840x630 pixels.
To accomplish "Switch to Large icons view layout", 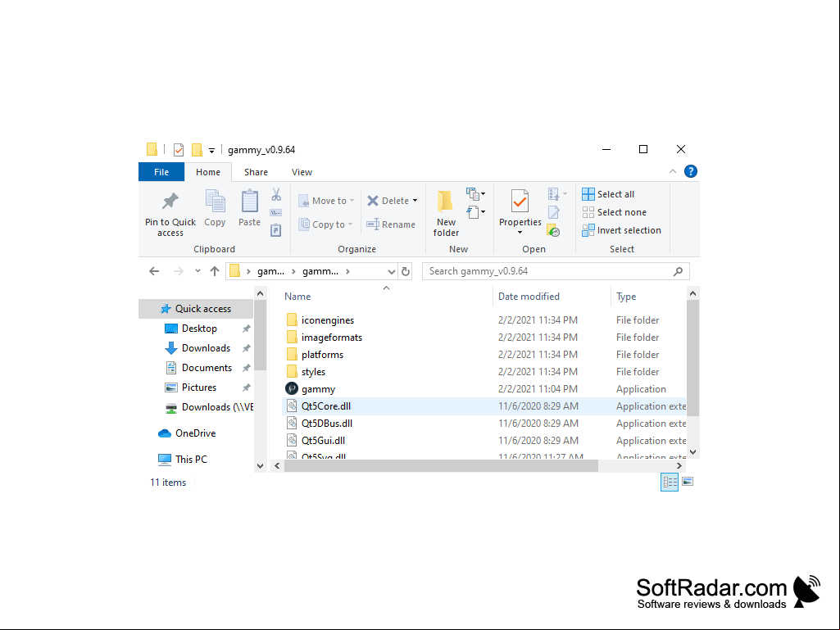I will click(688, 482).
